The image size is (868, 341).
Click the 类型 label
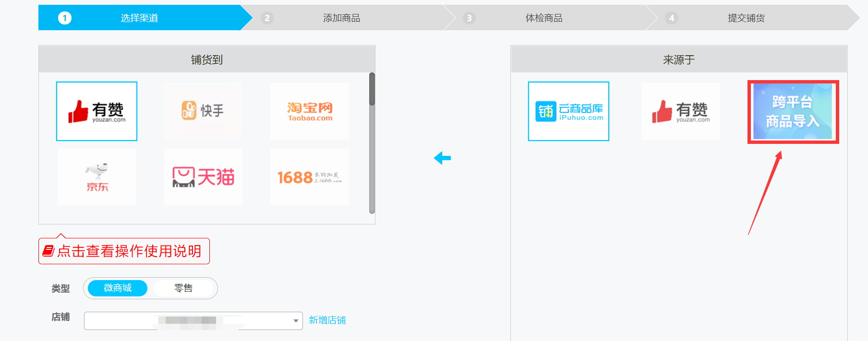click(60, 288)
